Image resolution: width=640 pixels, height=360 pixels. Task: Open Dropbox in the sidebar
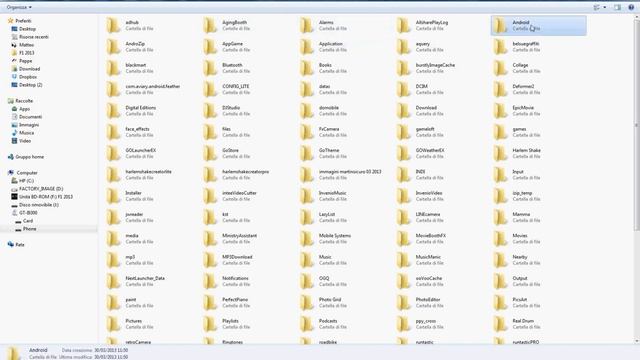pos(28,77)
